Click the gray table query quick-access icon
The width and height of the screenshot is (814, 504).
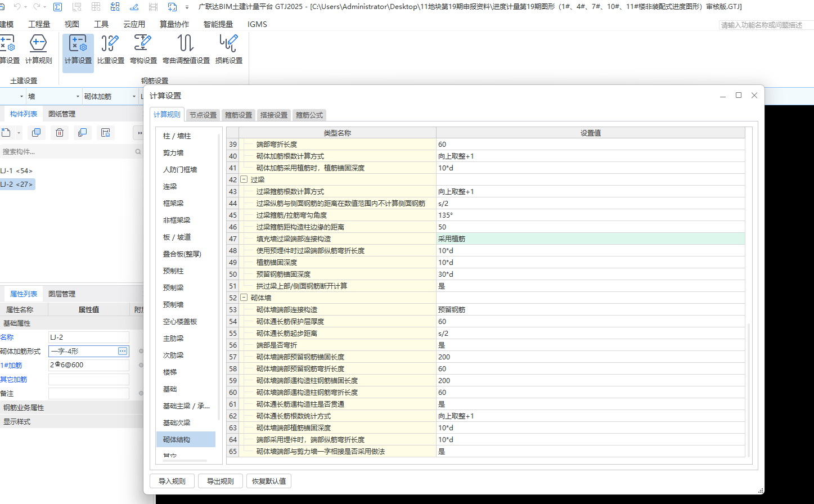click(x=96, y=7)
